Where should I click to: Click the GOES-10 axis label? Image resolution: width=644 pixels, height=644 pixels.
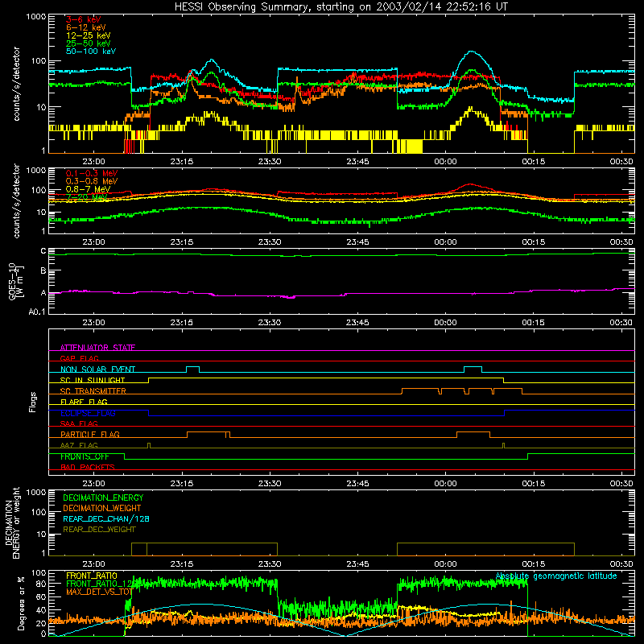pyautogui.click(x=15, y=281)
